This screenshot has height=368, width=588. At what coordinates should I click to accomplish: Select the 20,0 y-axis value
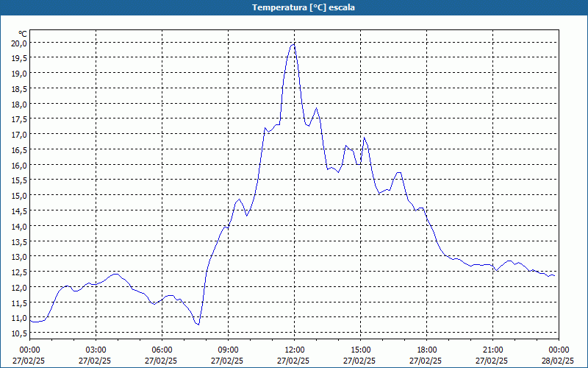pos(19,43)
